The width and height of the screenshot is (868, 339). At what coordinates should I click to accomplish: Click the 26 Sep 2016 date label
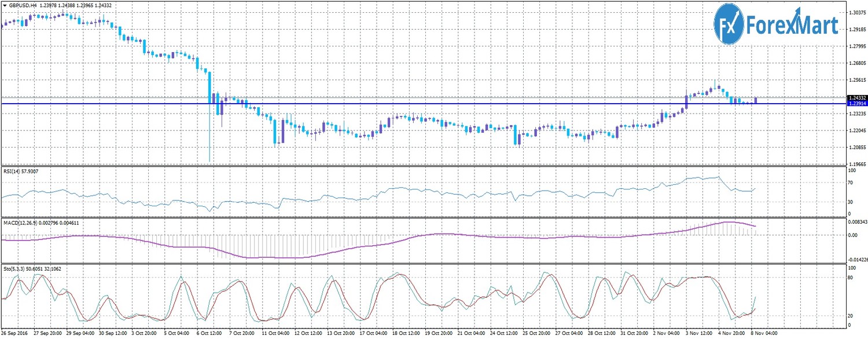pos(16,334)
